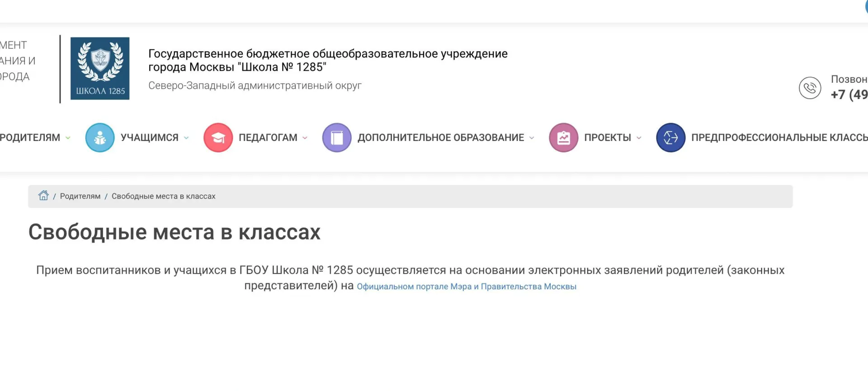Click the Прием воспитанников и учащихся paragraph
868x391 pixels.
coord(410,278)
